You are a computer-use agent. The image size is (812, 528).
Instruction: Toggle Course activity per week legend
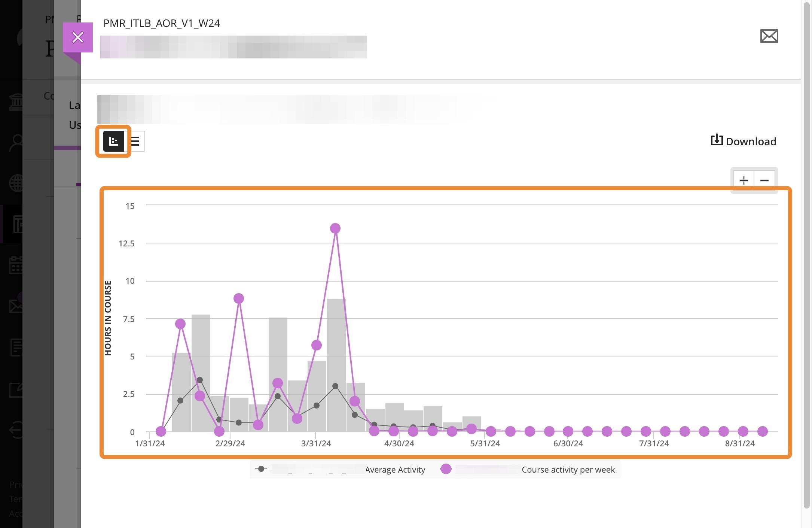point(528,469)
